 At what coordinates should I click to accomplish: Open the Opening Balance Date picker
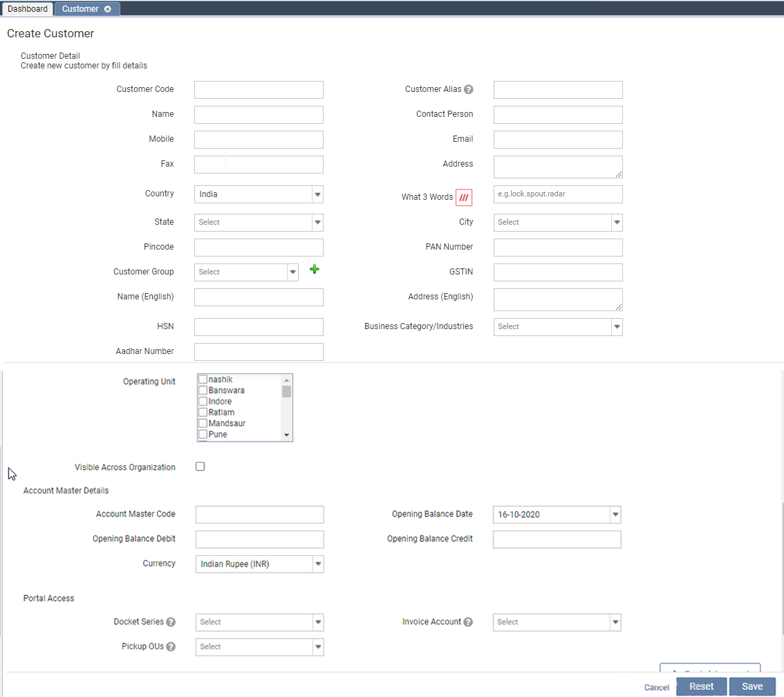click(x=615, y=514)
